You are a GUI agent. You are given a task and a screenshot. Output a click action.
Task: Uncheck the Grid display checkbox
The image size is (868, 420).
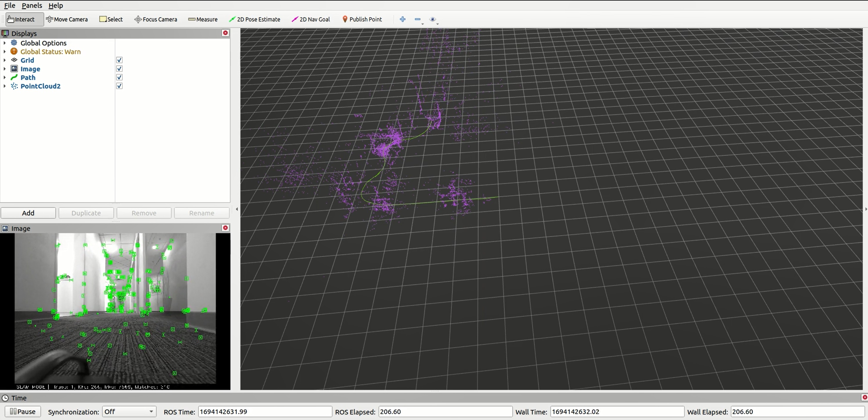tap(119, 60)
